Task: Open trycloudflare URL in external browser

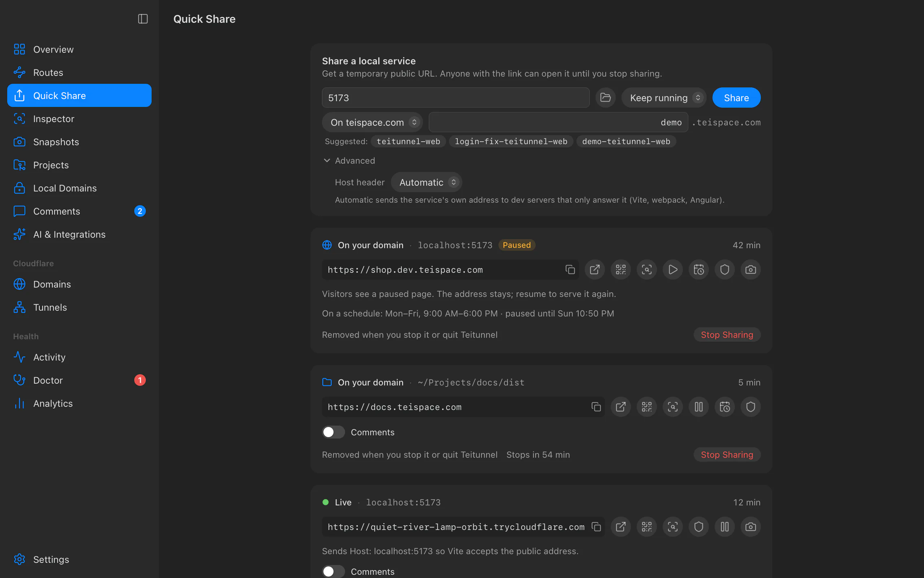Action: pyautogui.click(x=620, y=527)
